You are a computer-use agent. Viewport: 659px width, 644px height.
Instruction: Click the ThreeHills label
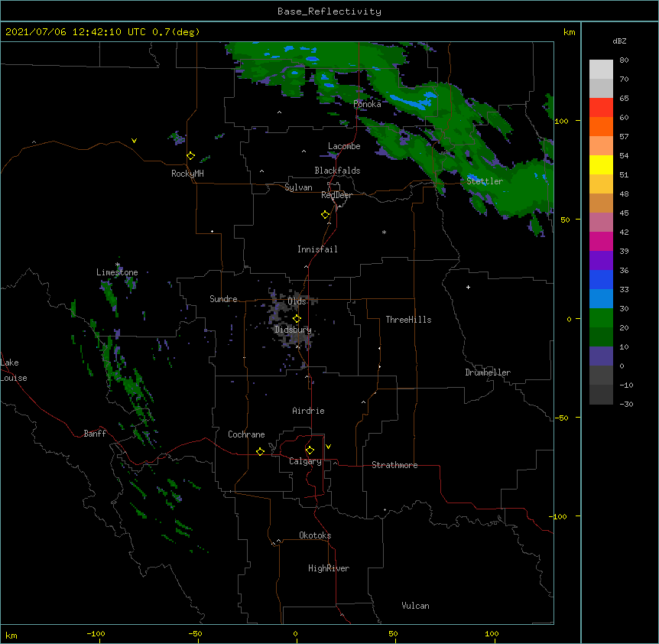tap(408, 320)
